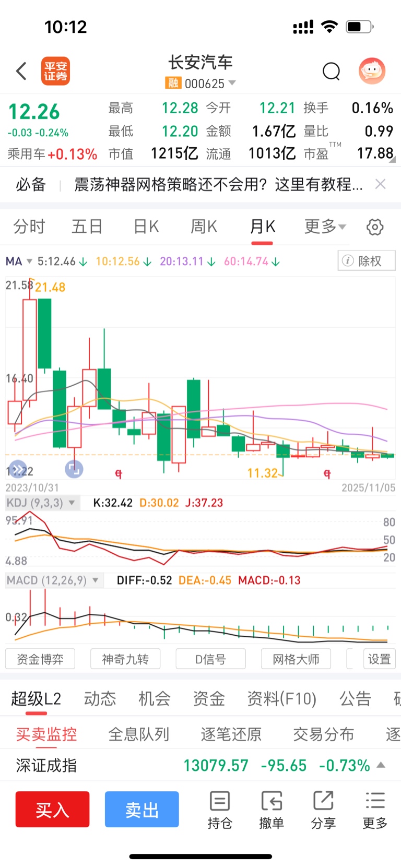Select the 买卖监控 sub-tab
401x868 pixels.
[x=46, y=734]
